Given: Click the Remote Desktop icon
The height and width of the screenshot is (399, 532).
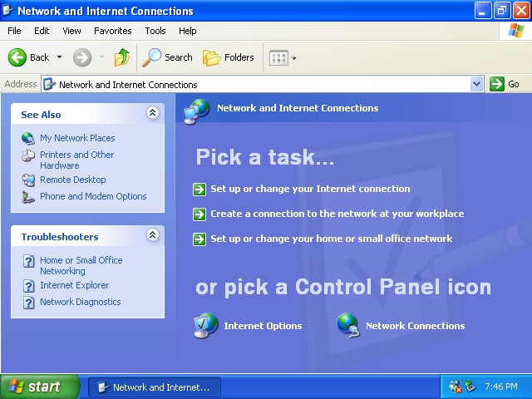Looking at the screenshot, I should click(28, 180).
